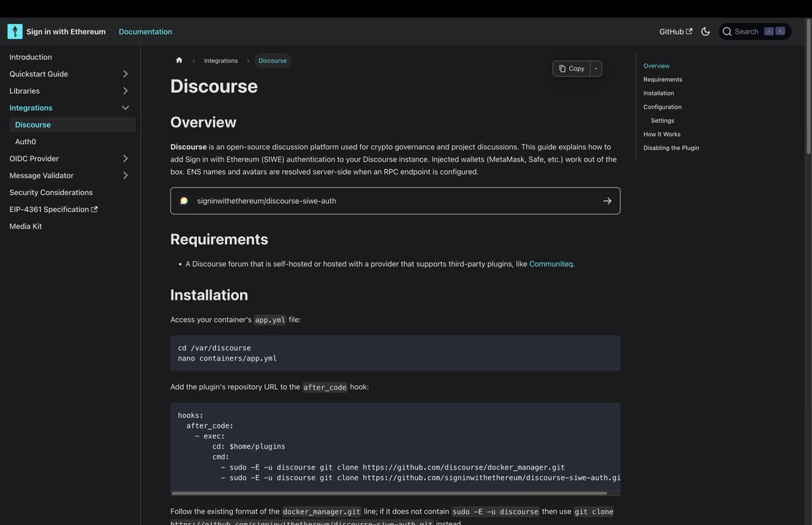Jump to How It Works section
This screenshot has height=525, width=812.
coord(662,134)
